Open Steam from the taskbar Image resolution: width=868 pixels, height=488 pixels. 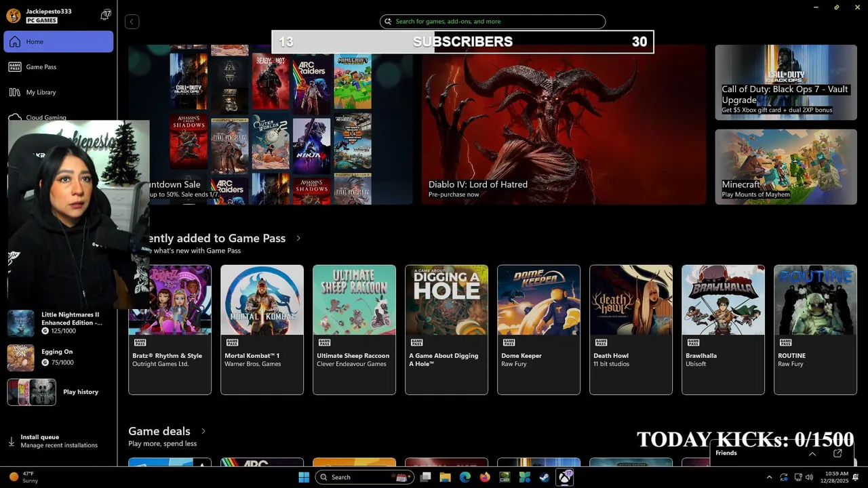click(544, 477)
